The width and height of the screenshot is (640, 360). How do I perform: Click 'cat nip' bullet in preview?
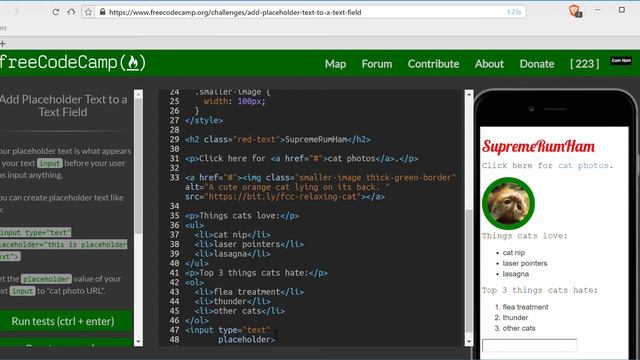513,253
